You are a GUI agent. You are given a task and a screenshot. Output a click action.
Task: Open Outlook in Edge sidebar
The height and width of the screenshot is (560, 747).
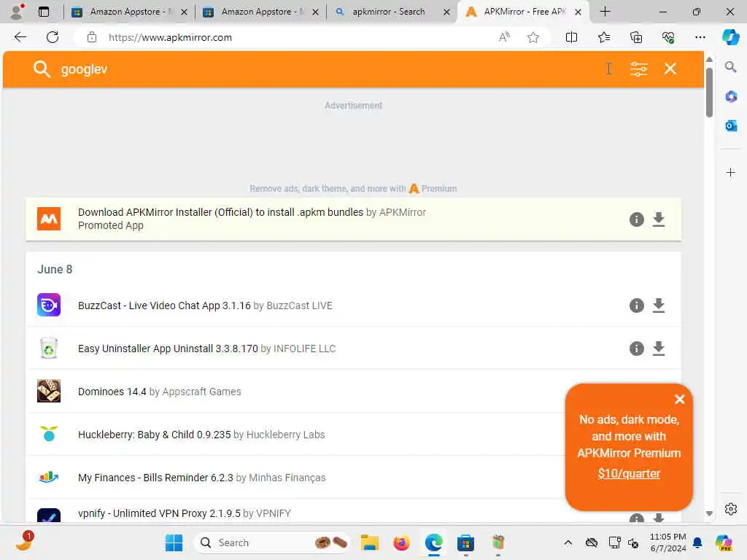(x=730, y=125)
